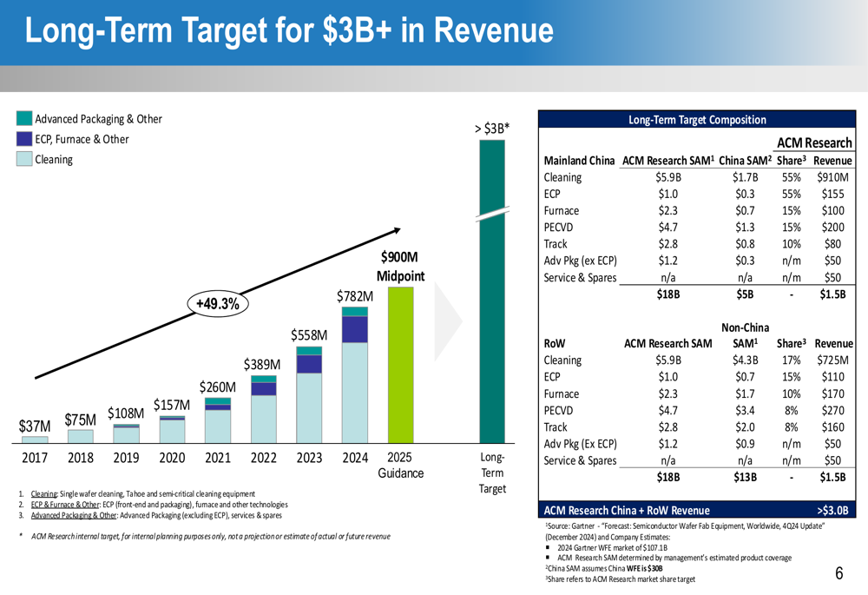Click the dark blue ECP, Furnace & Other legend swatch
This screenshot has height=595, width=868.
(24, 138)
